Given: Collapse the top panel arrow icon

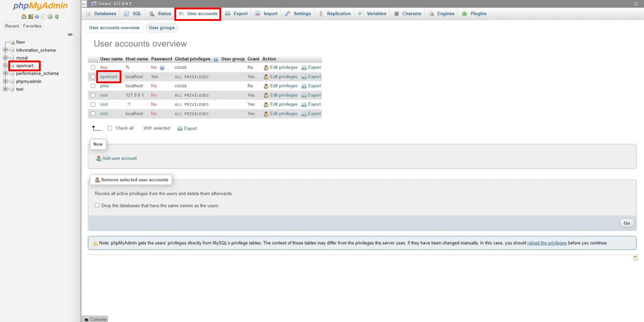Looking at the screenshot, I should point(636,4).
